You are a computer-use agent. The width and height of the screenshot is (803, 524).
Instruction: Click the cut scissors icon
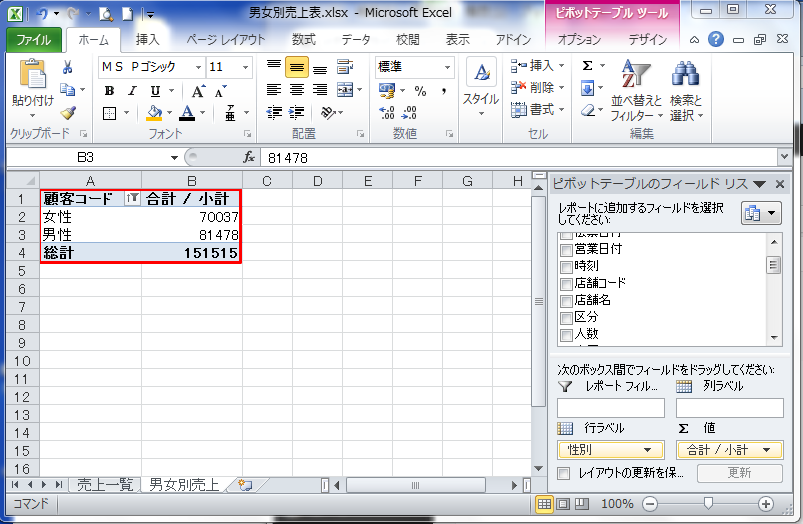[68, 67]
